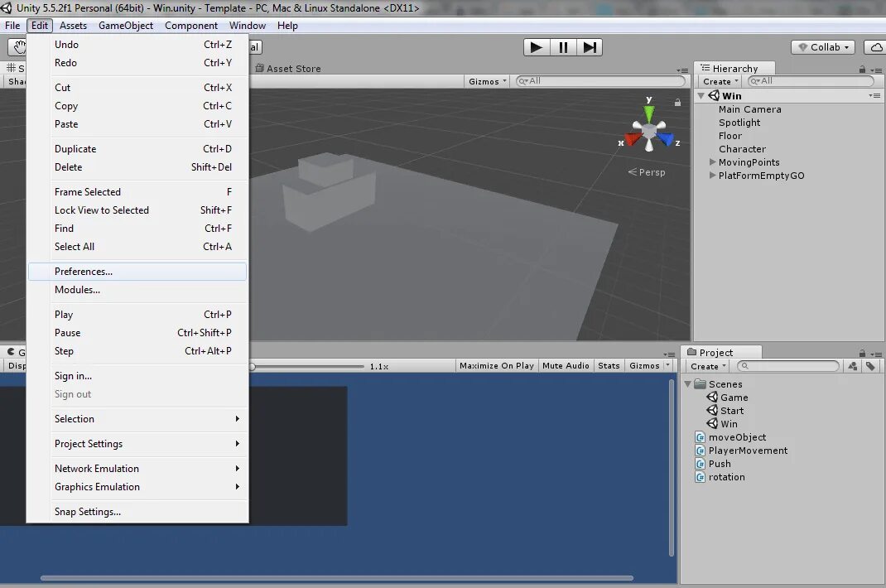Start the game with the Play button
This screenshot has width=886, height=588.
(x=537, y=47)
